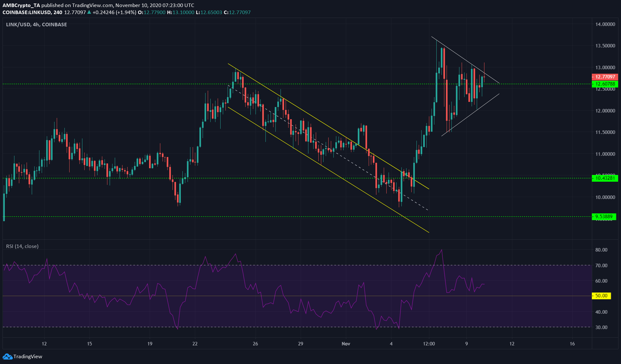
Task: Click the 9 date label on time axis
Action: point(466,343)
